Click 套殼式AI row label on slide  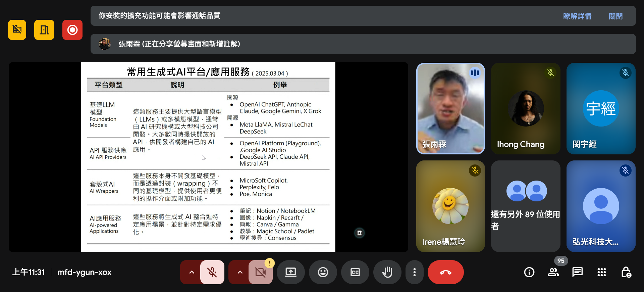click(x=102, y=184)
